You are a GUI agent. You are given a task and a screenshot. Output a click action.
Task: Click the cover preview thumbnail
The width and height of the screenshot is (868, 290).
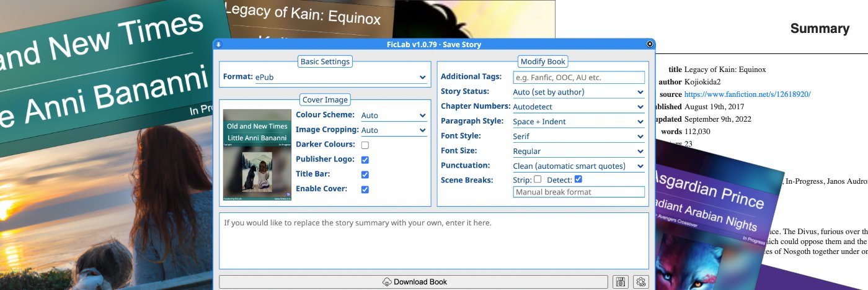tap(257, 155)
